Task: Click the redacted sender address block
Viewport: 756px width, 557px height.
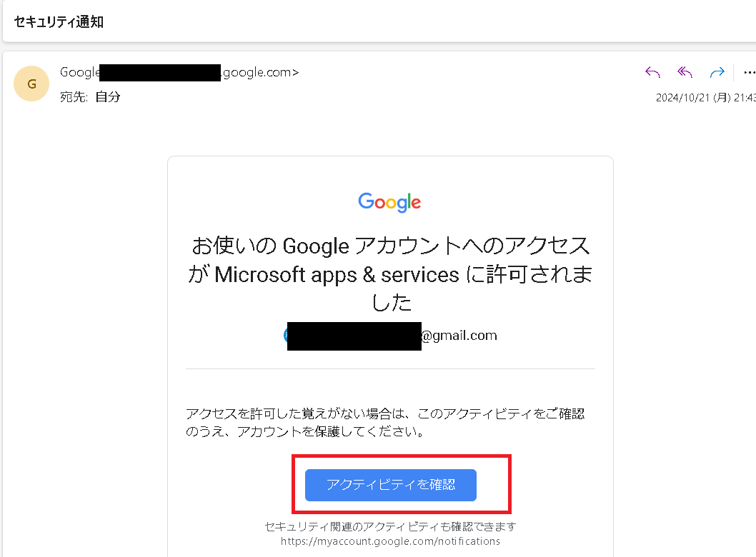Action: point(160,73)
